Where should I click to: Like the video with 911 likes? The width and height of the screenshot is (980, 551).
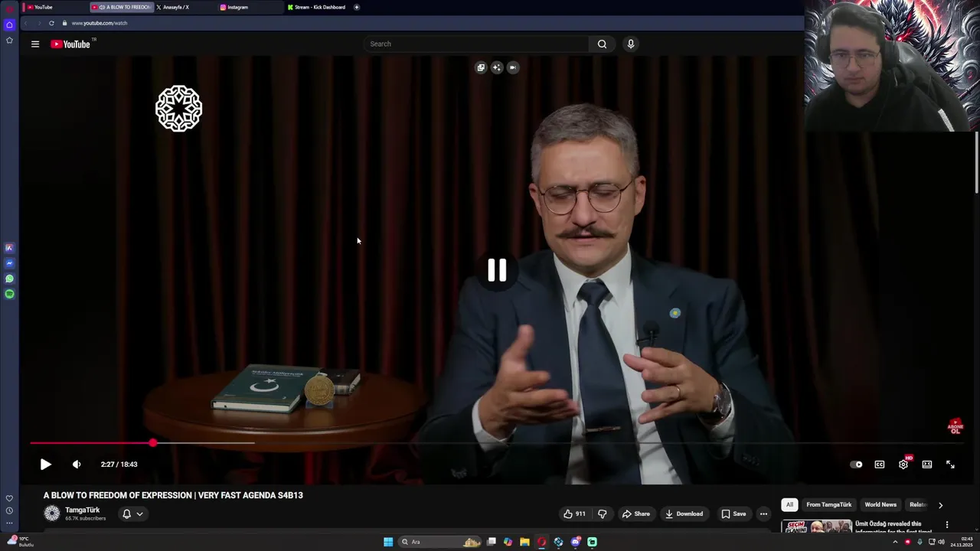tap(574, 514)
